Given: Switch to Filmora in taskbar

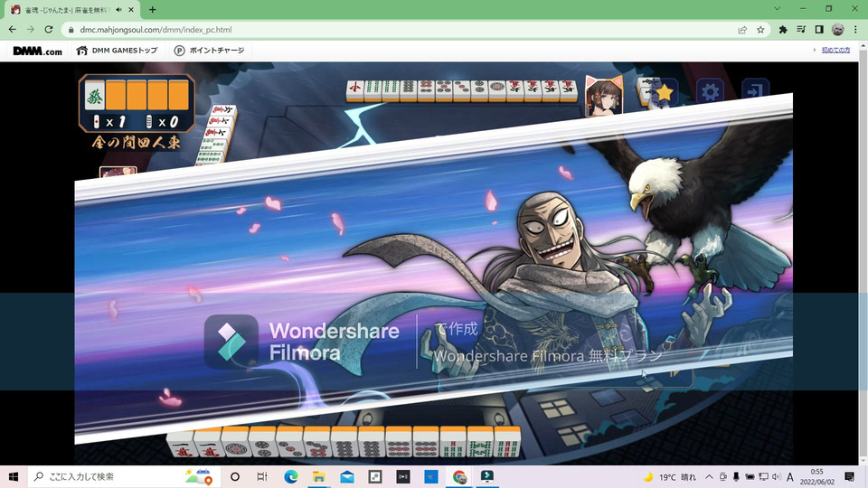Looking at the screenshot, I should click(487, 476).
